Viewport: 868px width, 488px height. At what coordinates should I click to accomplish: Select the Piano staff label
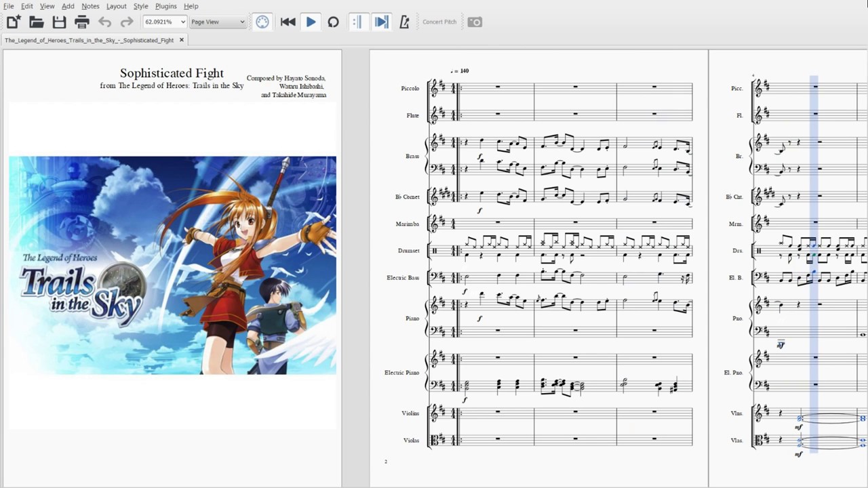coord(412,319)
